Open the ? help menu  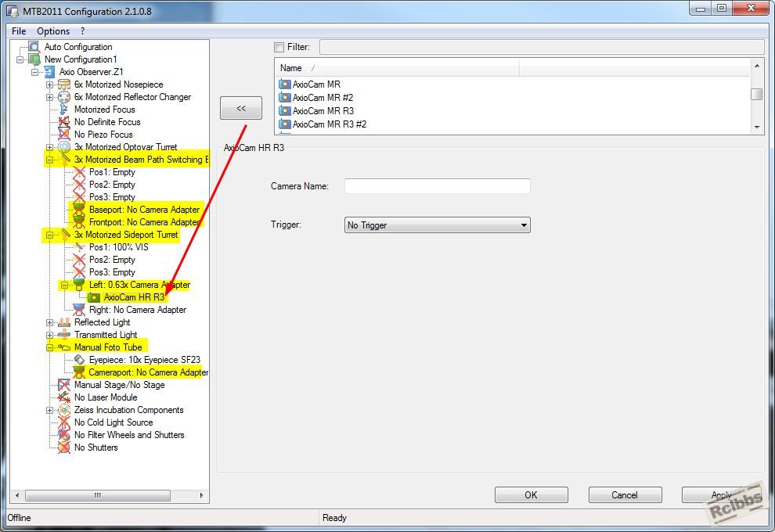pyautogui.click(x=82, y=31)
